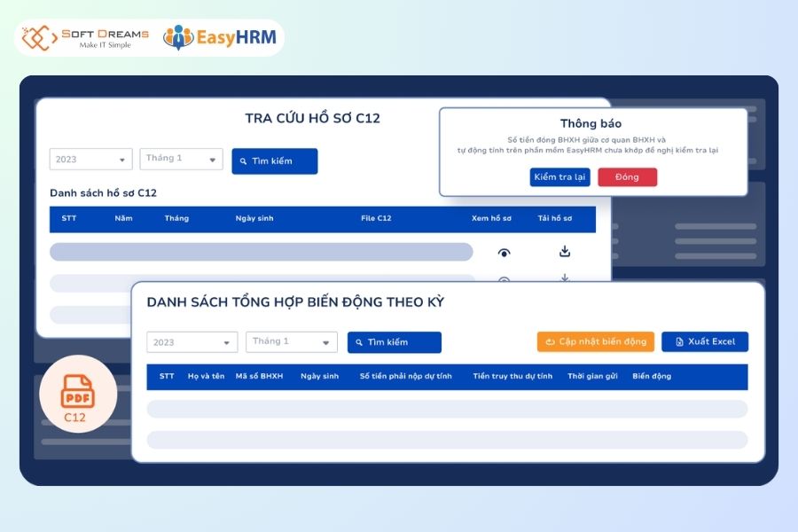Click the Thông báo dialog title
798x532 pixels.
[591, 124]
